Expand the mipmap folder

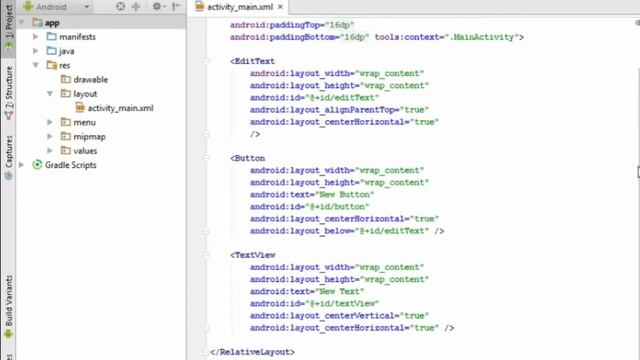click(x=50, y=136)
